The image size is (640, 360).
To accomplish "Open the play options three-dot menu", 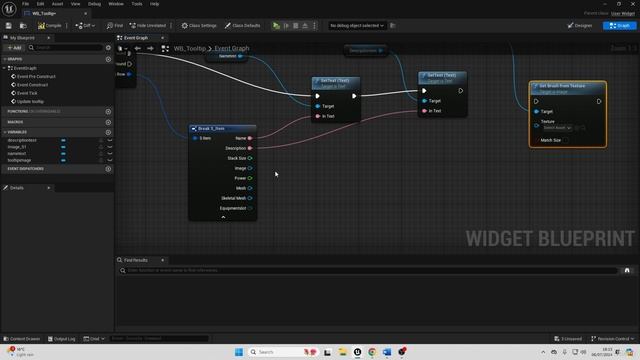I will click(314, 26).
